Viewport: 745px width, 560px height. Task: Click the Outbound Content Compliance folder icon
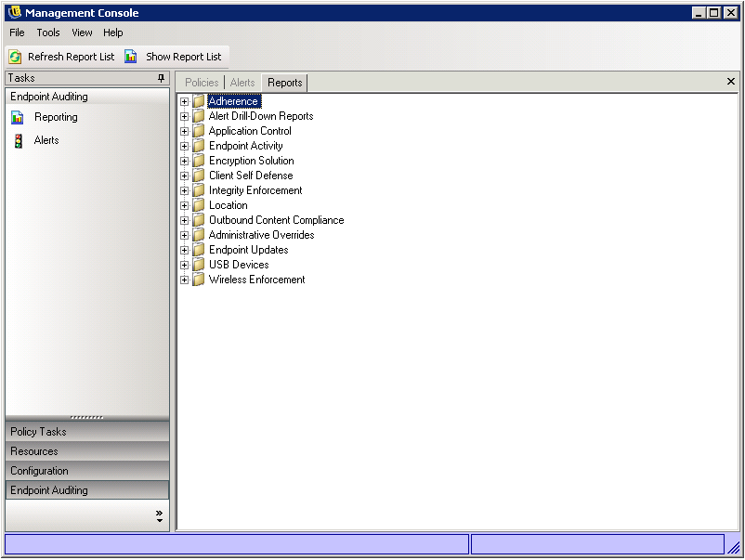(199, 220)
